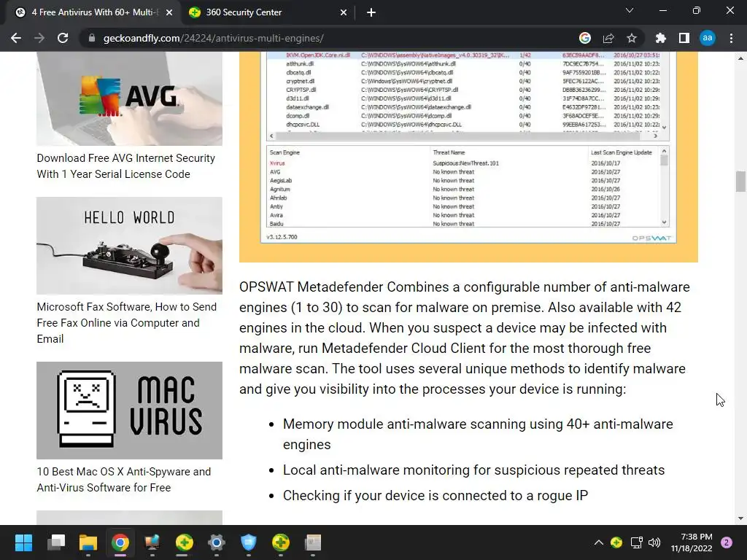Open the blue shield taskbar app

(248, 542)
